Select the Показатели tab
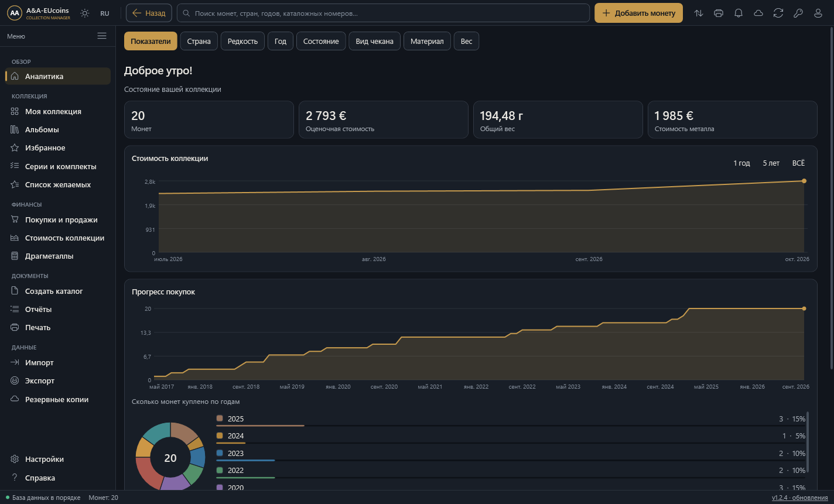The height and width of the screenshot is (504, 834). [151, 41]
